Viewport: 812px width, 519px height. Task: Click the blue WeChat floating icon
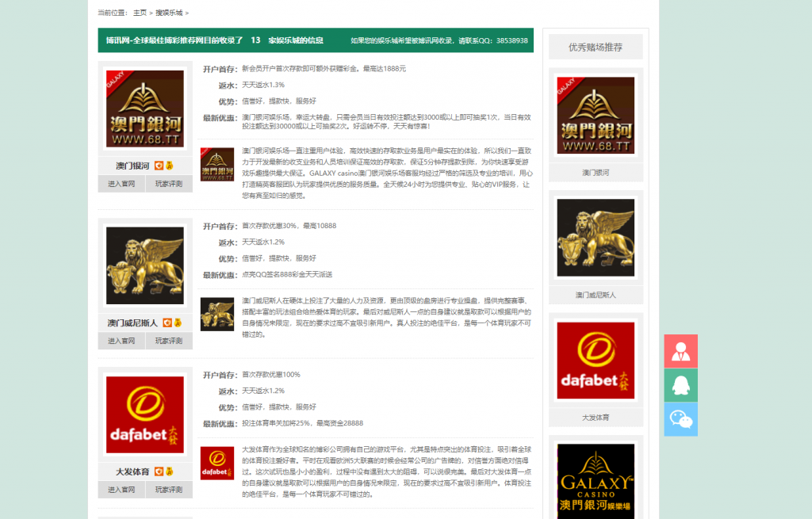coord(680,419)
